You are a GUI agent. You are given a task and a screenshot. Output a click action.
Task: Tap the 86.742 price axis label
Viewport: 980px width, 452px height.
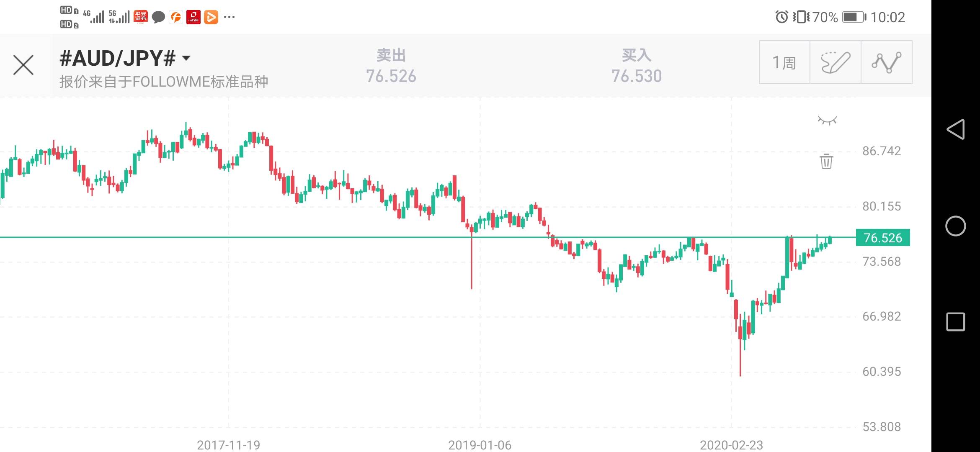[x=881, y=151]
